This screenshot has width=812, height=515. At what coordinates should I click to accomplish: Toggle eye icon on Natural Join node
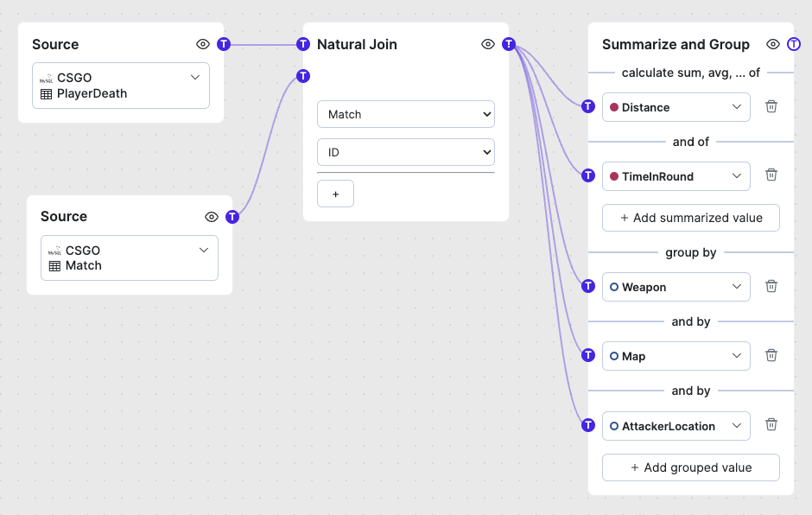488,44
